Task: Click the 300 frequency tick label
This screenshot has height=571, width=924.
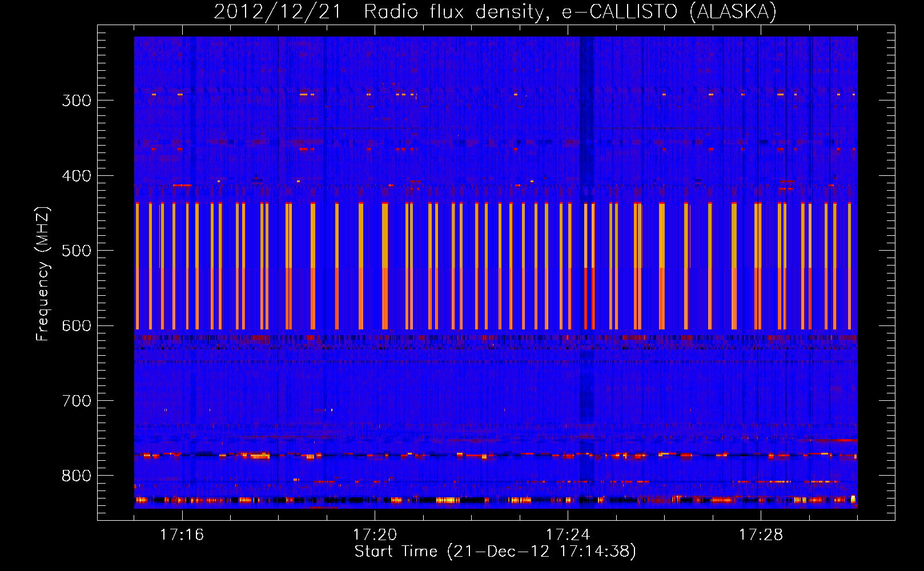Action: pyautogui.click(x=77, y=100)
